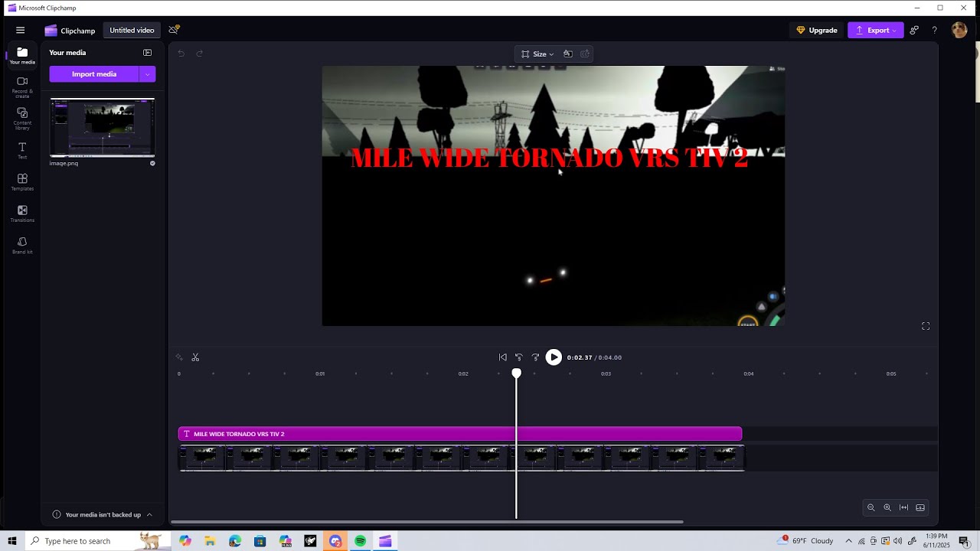Click the timeline horizontal scrollbar

pyautogui.click(x=426, y=522)
